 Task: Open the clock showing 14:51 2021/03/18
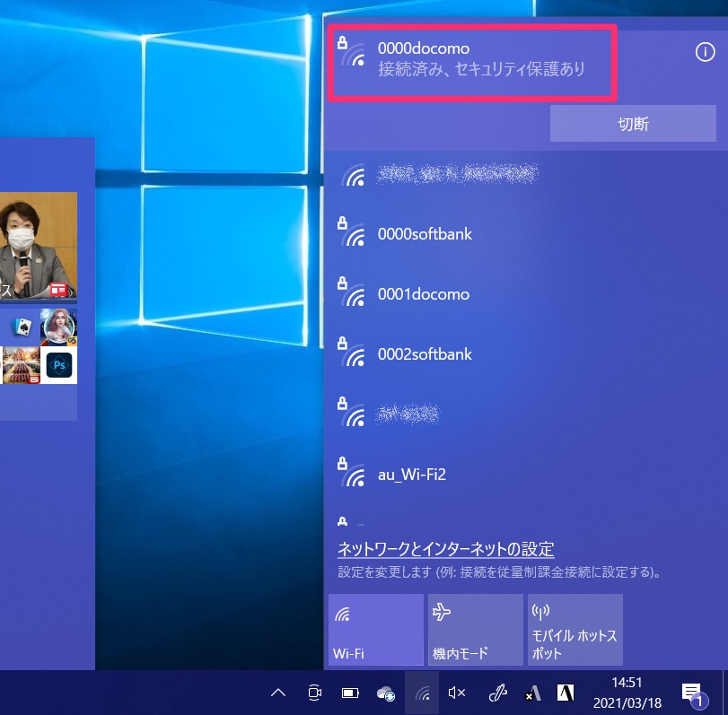pos(627,693)
